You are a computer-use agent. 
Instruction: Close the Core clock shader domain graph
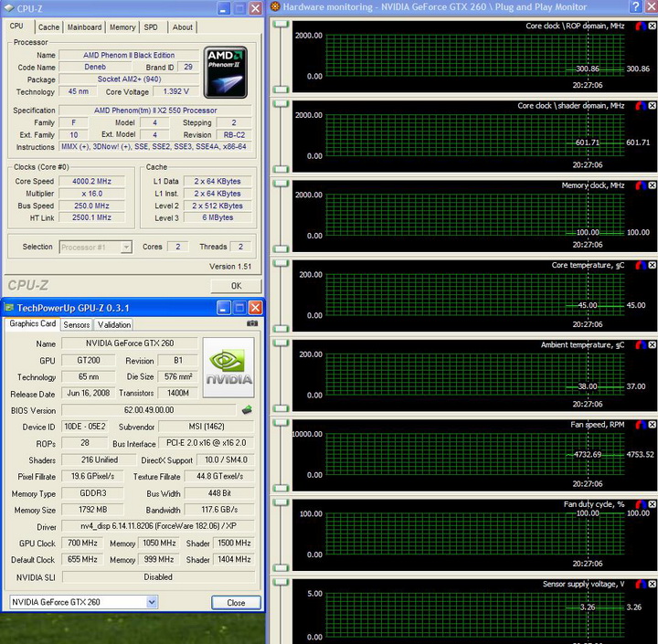point(653,106)
